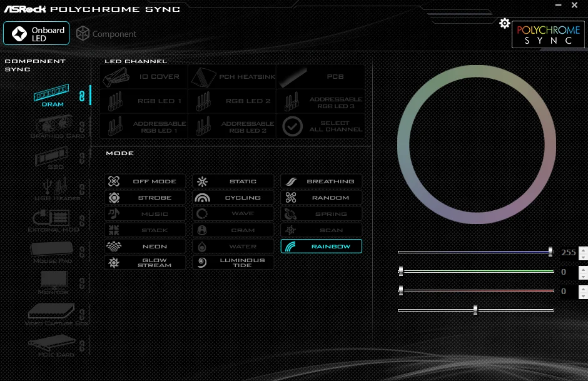This screenshot has width=588, height=381.
Task: Click the red value field showing 0
Action: tap(568, 292)
